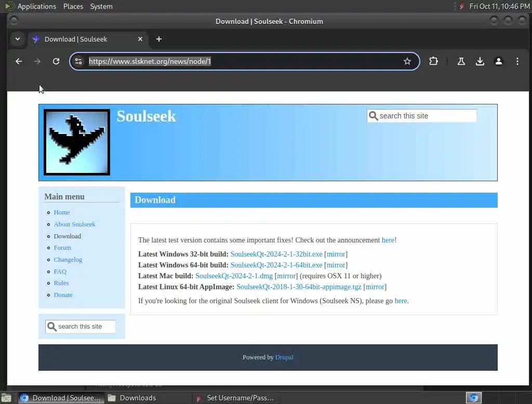
Task: Open About Soulseek menu link
Action: pos(75,224)
